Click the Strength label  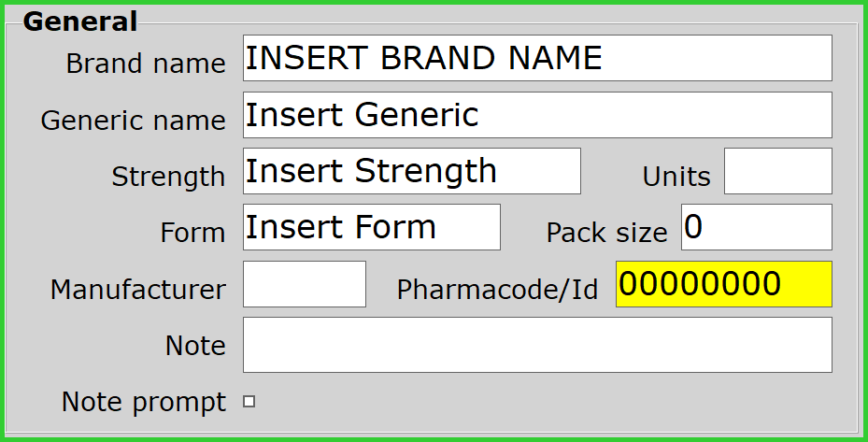pyautogui.click(x=168, y=177)
